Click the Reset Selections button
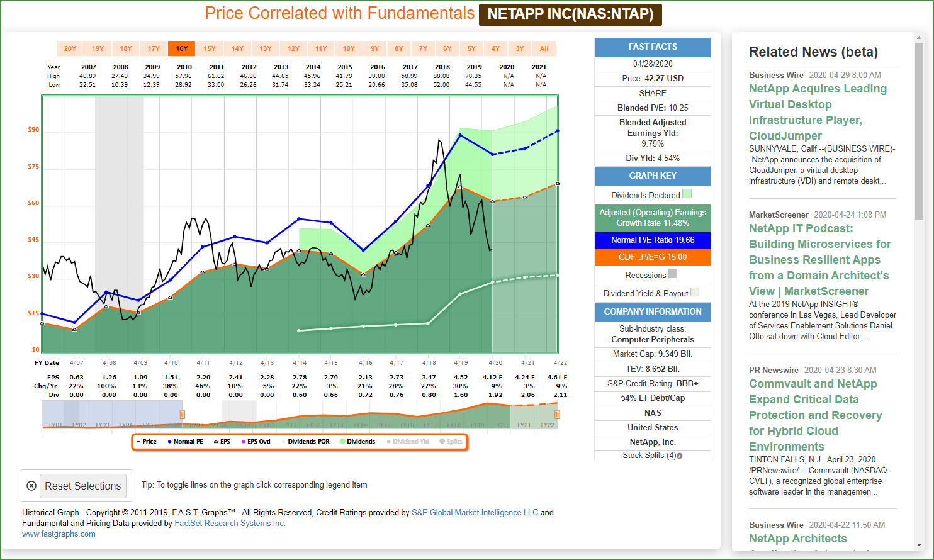 (x=83, y=486)
